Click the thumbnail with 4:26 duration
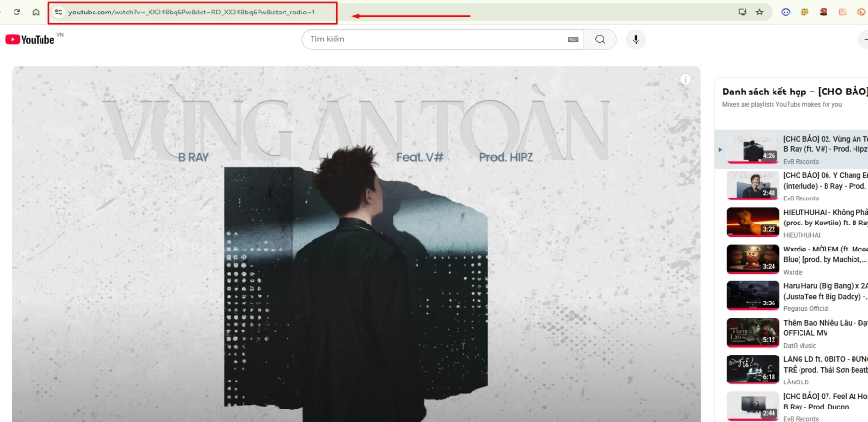Screen dimensions: 868x422 point(753,148)
